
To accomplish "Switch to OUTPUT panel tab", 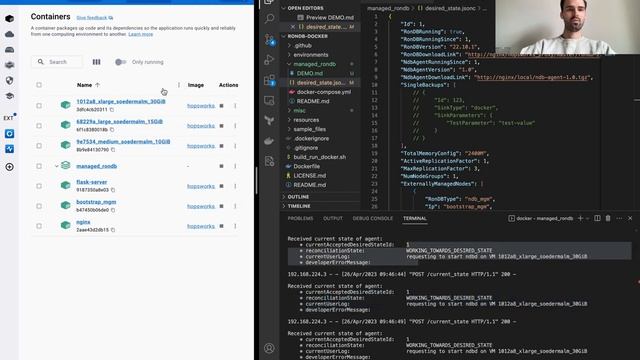I will 333,218.
